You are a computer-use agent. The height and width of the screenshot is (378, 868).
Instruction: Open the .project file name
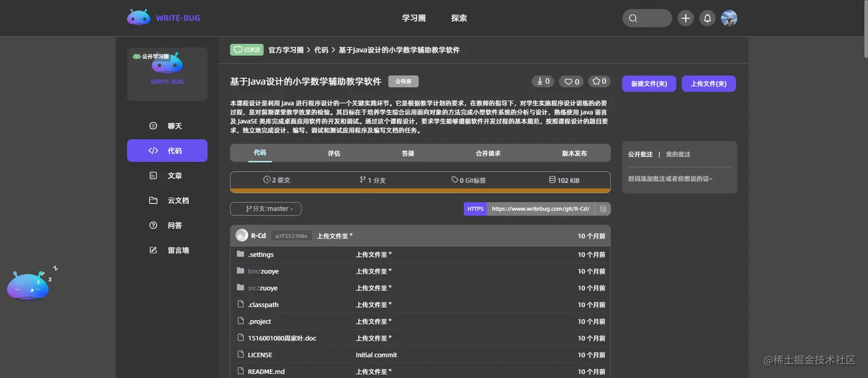click(x=259, y=321)
